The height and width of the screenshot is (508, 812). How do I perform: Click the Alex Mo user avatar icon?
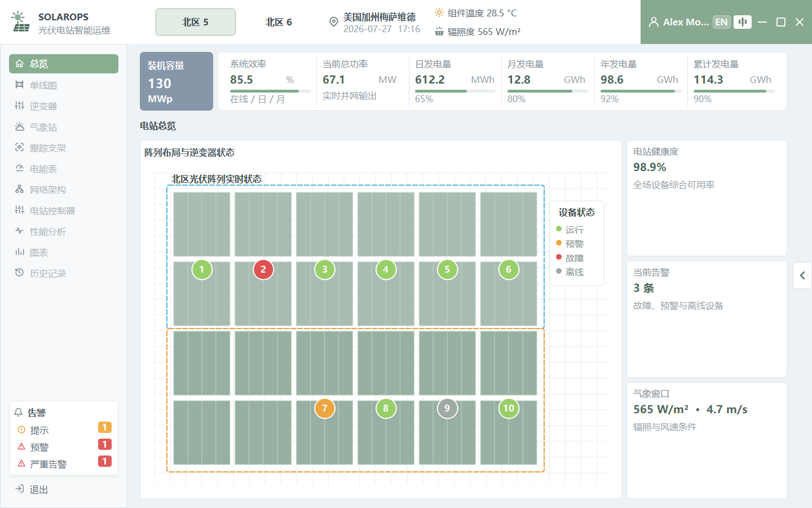[x=654, y=22]
